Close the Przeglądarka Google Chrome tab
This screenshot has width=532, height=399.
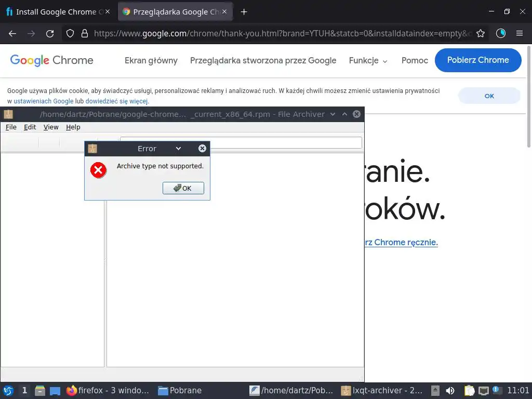[x=224, y=11]
